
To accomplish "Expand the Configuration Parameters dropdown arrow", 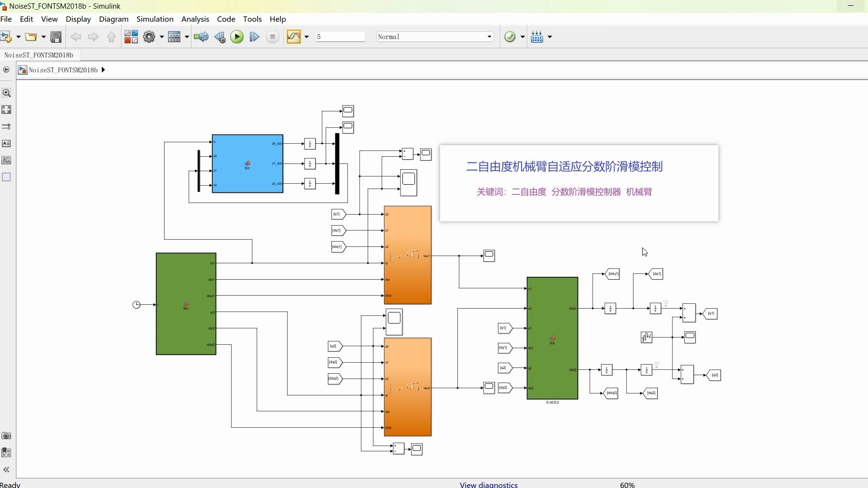I will pyautogui.click(x=162, y=37).
